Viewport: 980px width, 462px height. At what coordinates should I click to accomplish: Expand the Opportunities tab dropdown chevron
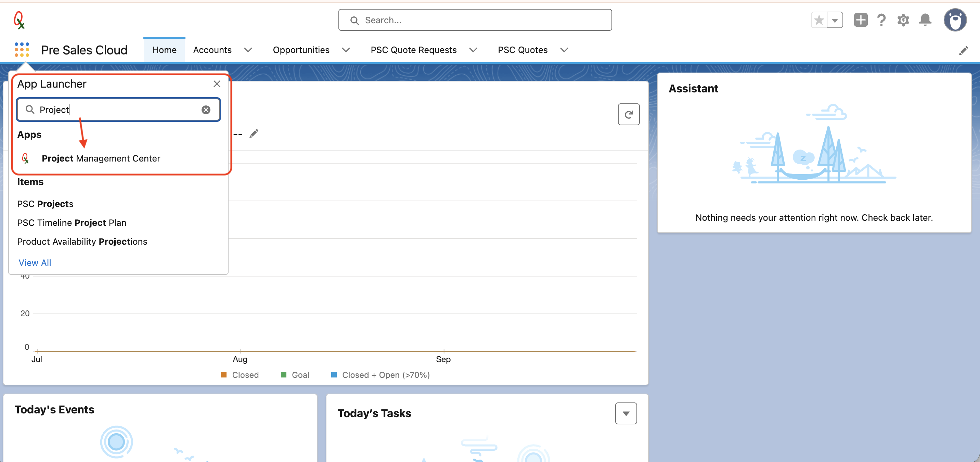(346, 50)
